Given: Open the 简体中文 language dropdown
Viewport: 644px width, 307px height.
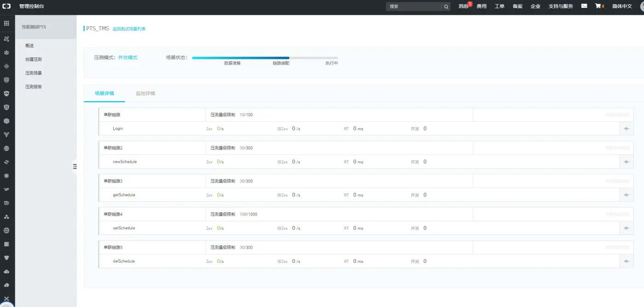Looking at the screenshot, I should click(x=622, y=6).
